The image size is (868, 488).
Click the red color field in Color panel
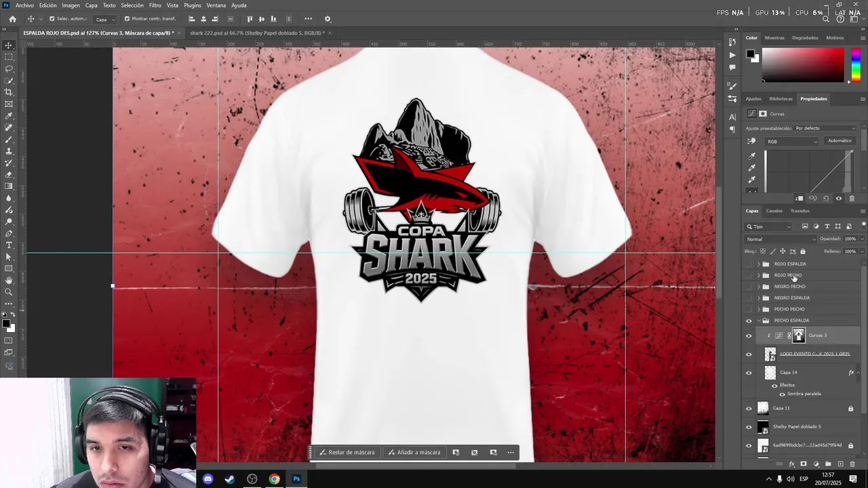click(x=803, y=65)
